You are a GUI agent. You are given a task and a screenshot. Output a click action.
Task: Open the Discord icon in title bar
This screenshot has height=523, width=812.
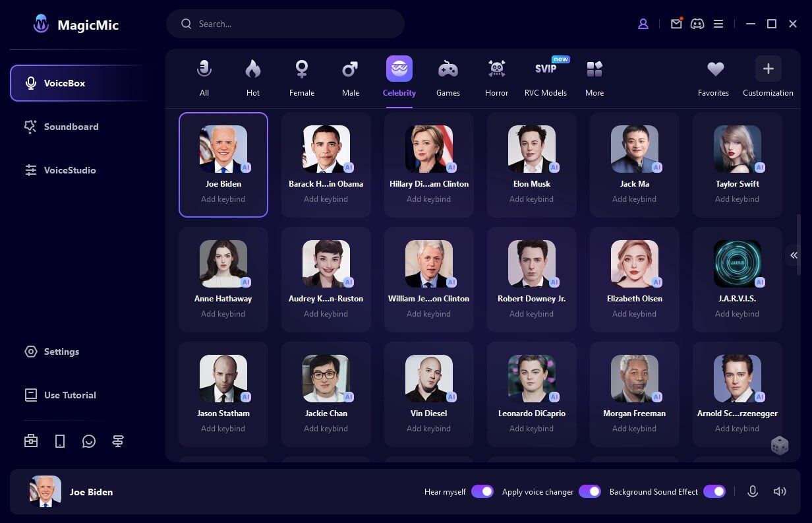point(697,24)
